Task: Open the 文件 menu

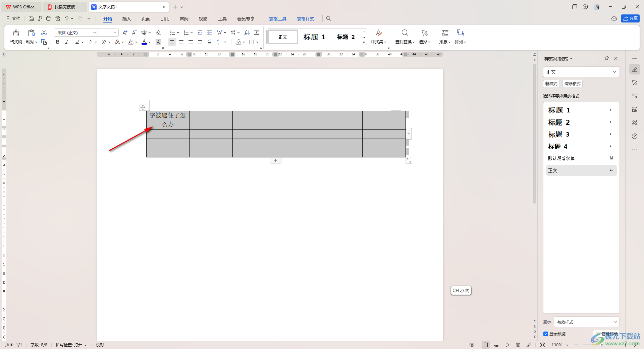Action: pos(13,18)
